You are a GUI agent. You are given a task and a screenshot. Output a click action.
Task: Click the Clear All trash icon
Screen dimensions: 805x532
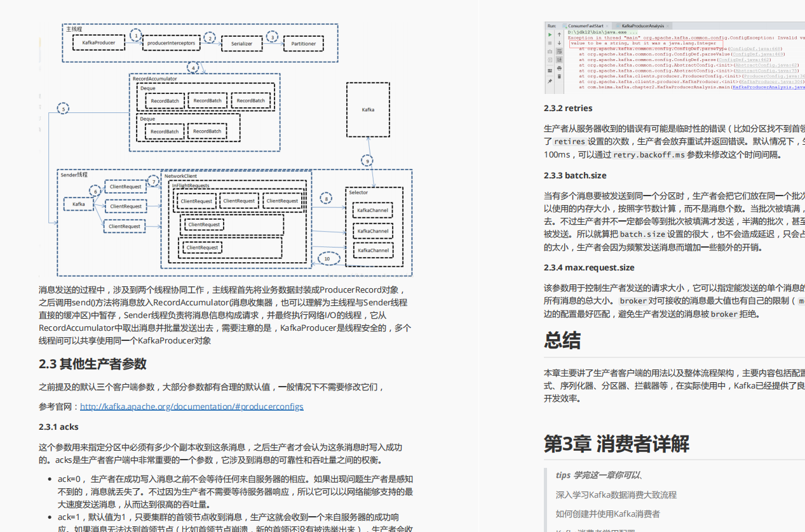(x=559, y=76)
